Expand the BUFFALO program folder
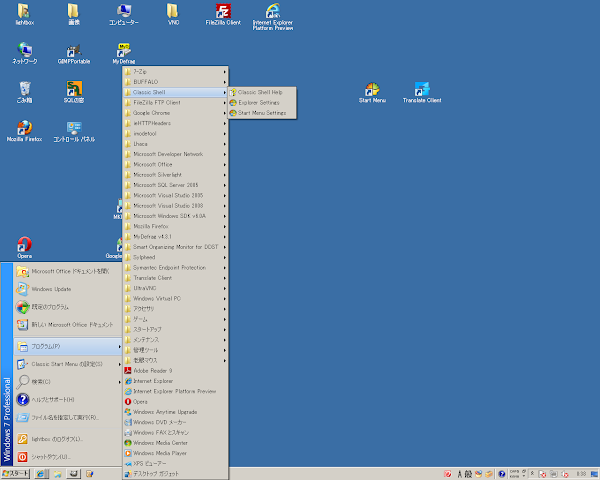 (x=176, y=82)
